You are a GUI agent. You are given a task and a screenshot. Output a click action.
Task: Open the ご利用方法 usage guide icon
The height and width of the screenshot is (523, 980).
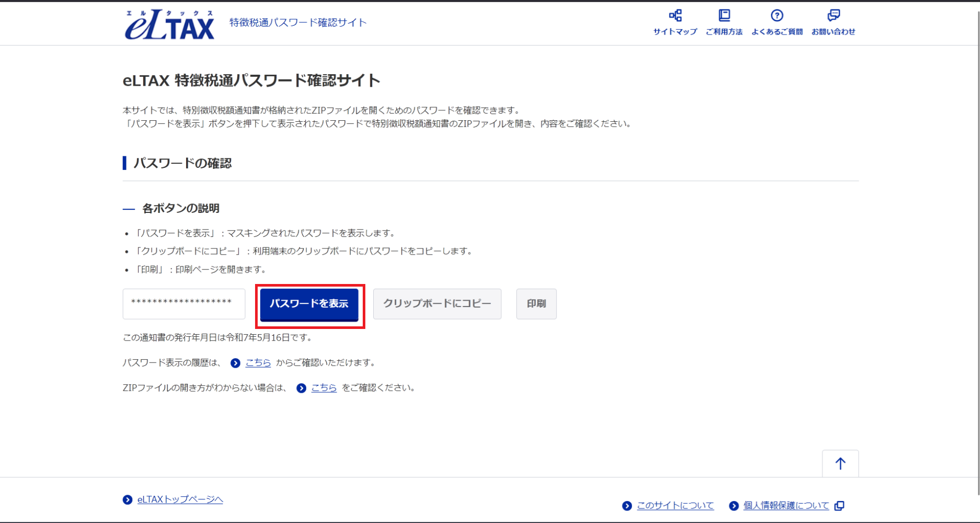pos(724,16)
